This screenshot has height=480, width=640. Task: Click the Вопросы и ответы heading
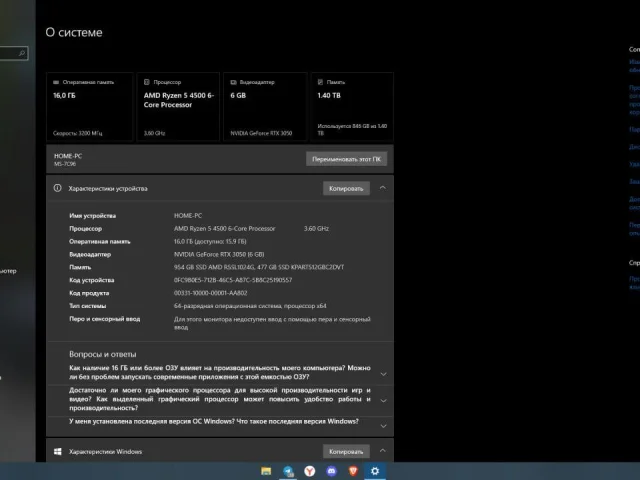point(102,354)
